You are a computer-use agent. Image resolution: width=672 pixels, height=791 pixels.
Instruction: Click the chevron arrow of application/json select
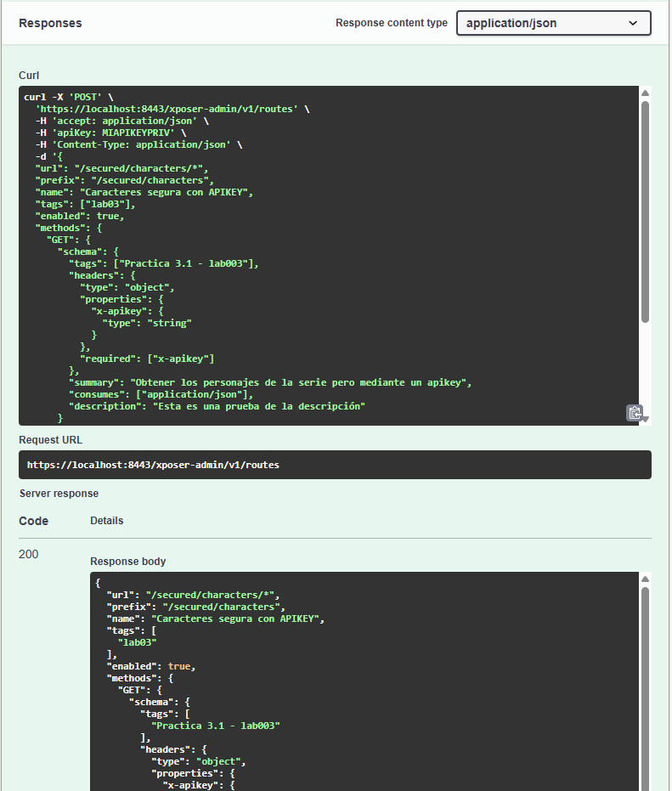click(633, 23)
